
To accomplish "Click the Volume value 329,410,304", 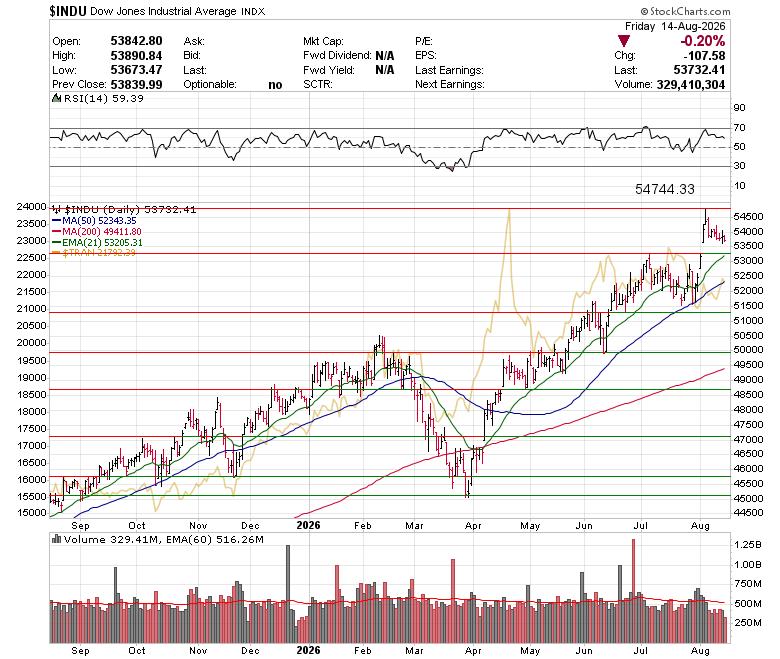I will coord(690,85).
